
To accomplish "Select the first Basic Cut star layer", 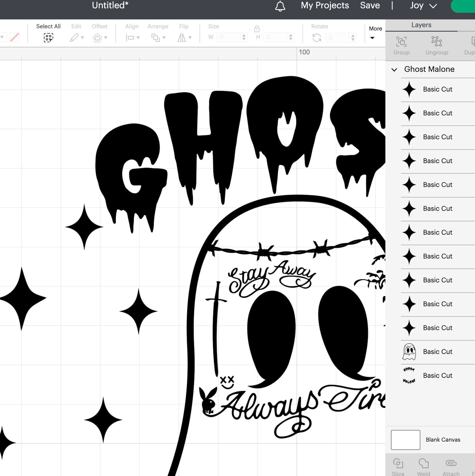I will [x=438, y=90].
